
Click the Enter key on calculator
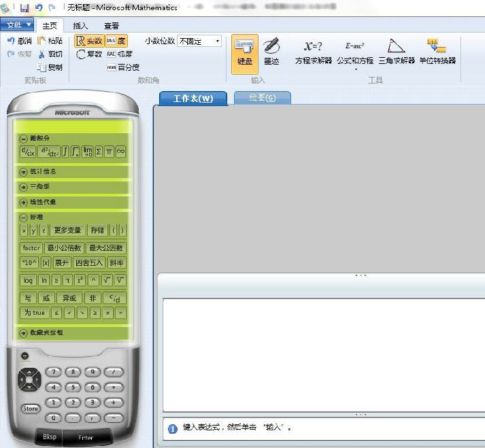coord(86,438)
